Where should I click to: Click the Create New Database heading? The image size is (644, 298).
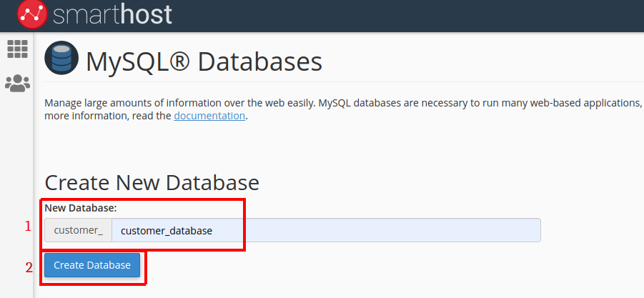[152, 183]
